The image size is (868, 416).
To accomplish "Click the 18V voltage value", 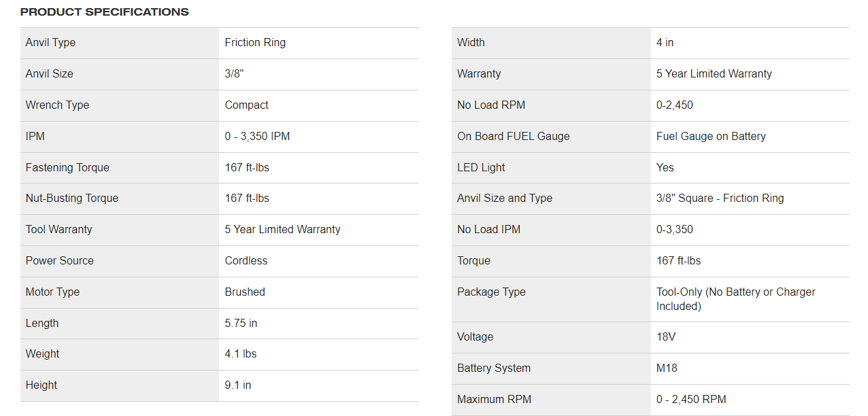I will 666,337.
